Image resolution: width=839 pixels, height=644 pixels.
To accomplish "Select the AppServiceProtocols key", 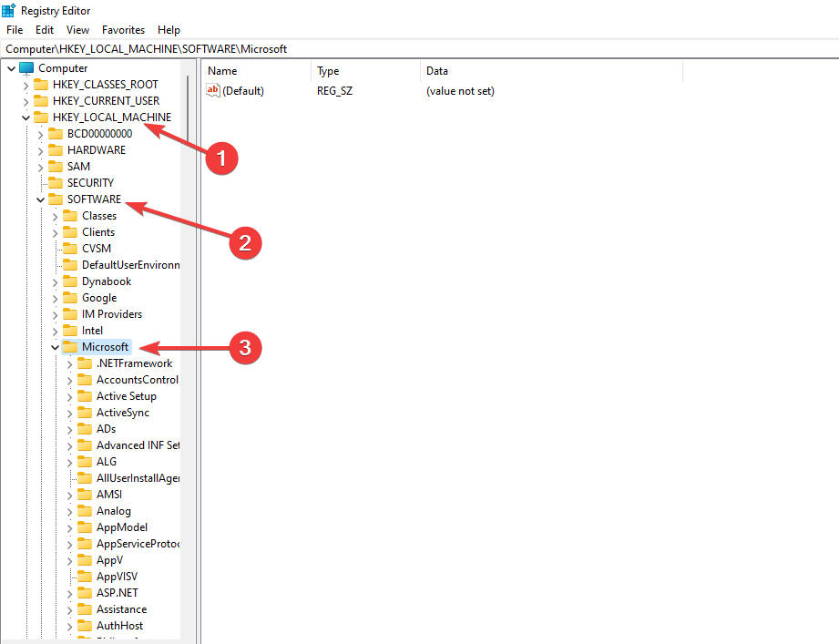I will click(x=138, y=544).
